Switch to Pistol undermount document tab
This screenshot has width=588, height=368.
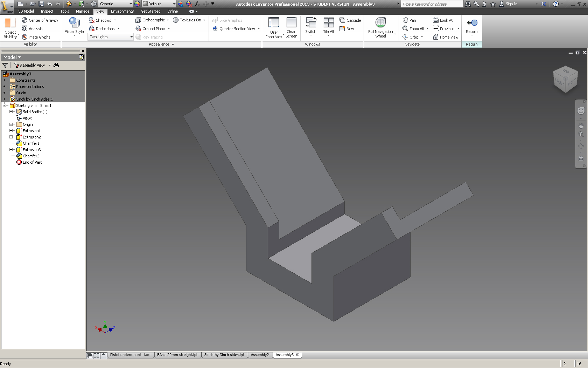click(130, 355)
